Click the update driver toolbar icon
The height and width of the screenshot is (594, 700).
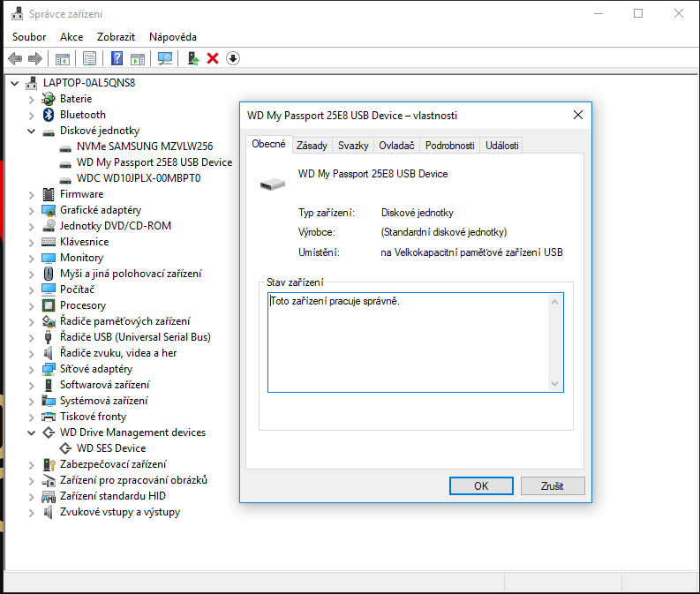(192, 58)
